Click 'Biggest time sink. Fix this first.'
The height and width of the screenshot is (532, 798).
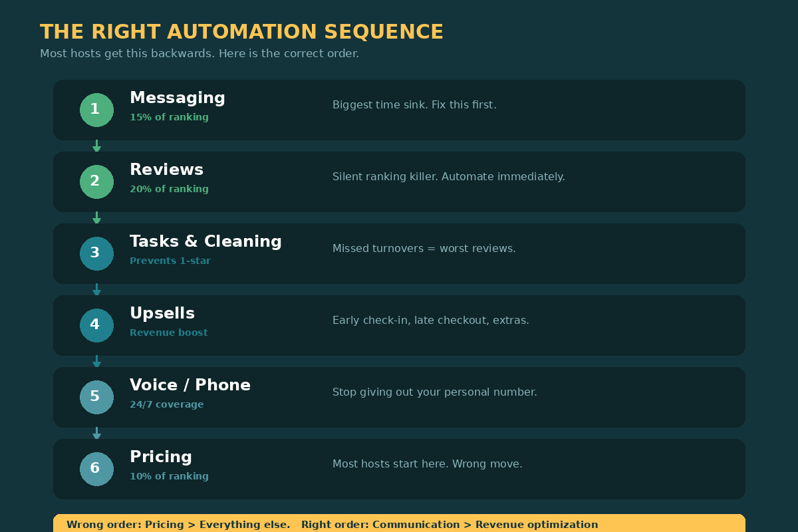414,105
